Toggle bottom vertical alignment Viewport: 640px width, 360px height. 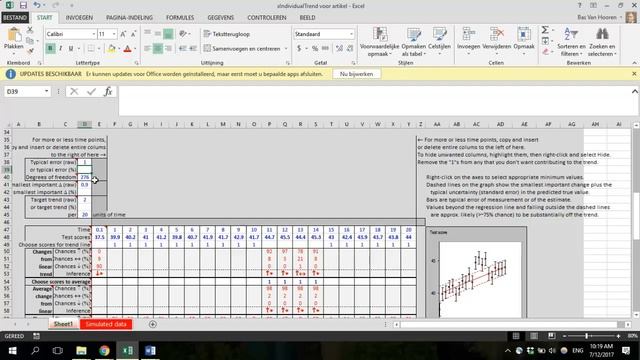168,34
